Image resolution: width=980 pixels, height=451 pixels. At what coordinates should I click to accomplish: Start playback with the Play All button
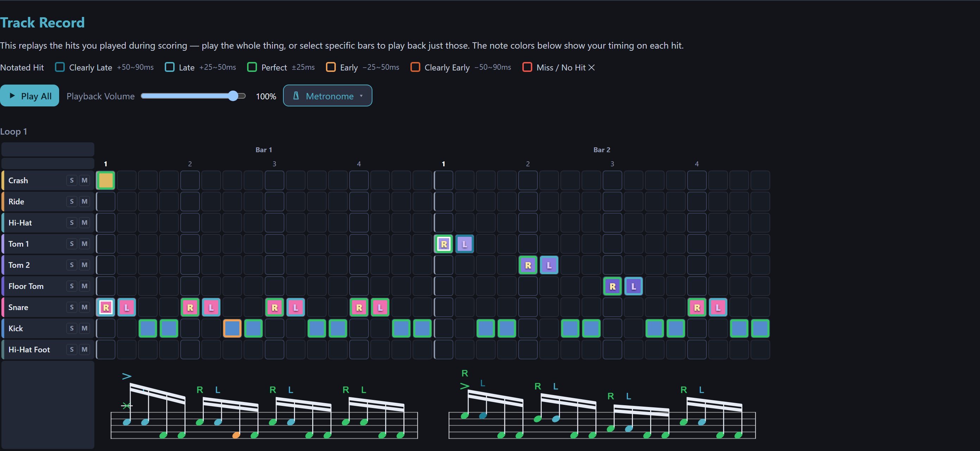pyautogui.click(x=29, y=95)
